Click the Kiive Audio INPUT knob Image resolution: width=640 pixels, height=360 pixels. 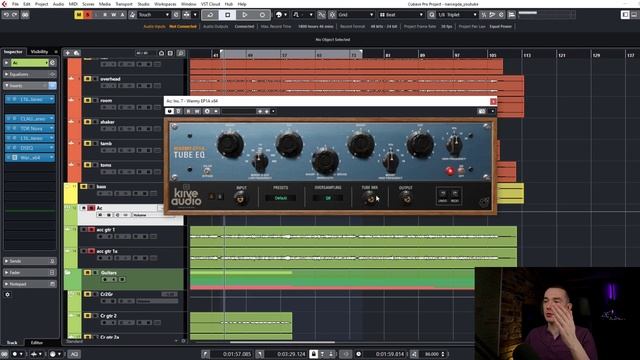click(241, 199)
